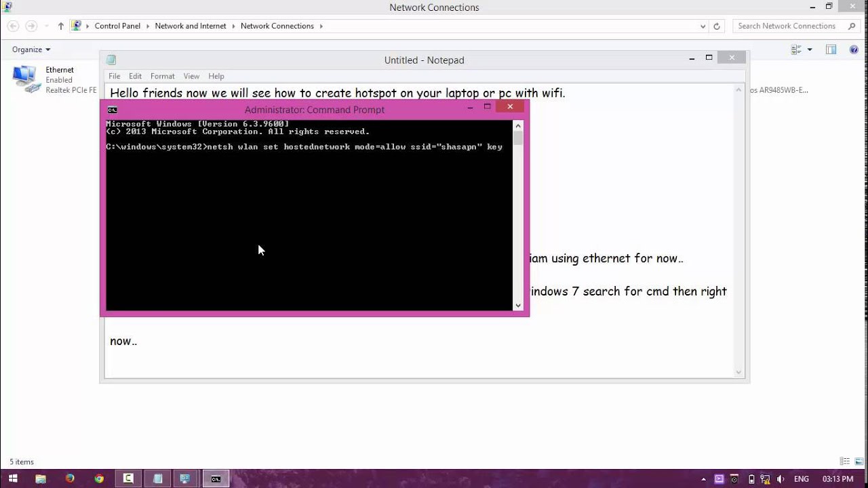Viewport: 868px width, 488px height.
Task: Click the Network Connections breadcrumb
Action: tap(277, 26)
